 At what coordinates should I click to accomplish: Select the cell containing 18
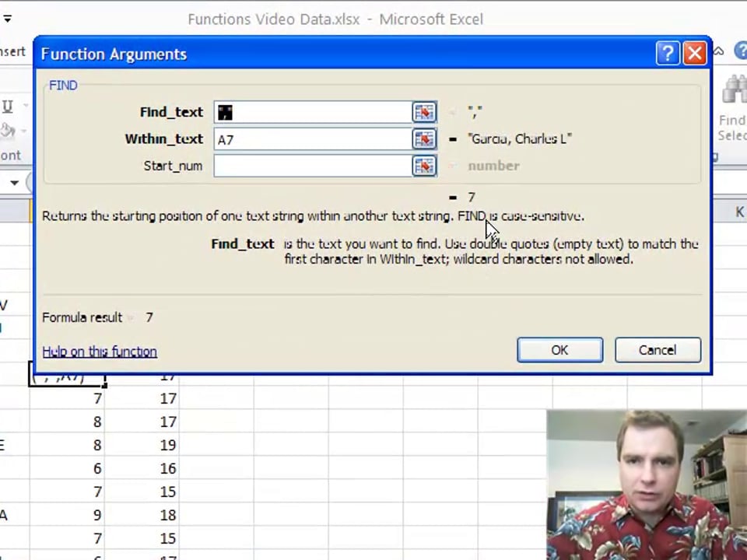pos(142,515)
